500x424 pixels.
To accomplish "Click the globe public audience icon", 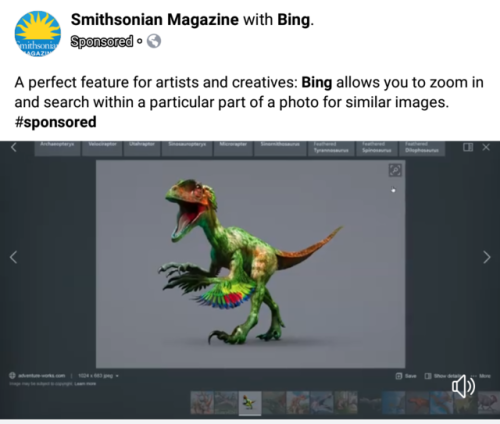I will (x=154, y=41).
